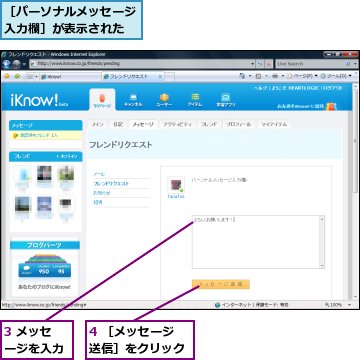360x360 pixels.
Task: Open the first friend thumbnail in the top row
Action: pyautogui.click(x=23, y=175)
